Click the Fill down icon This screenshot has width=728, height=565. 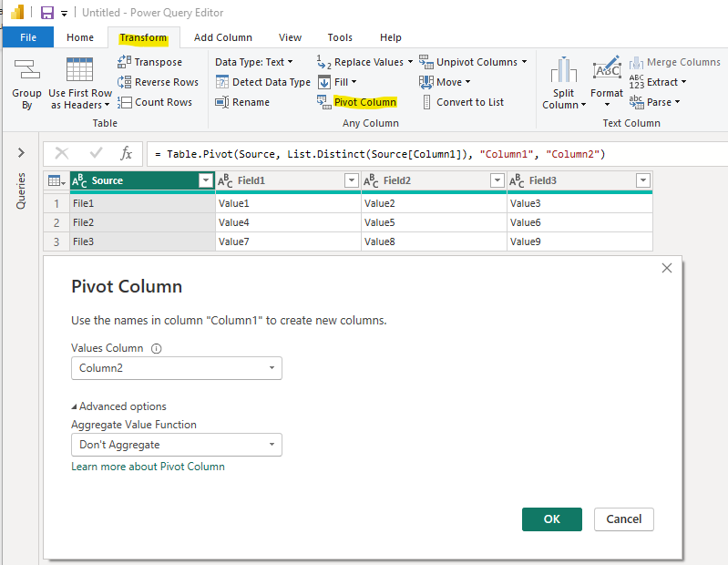tap(324, 83)
